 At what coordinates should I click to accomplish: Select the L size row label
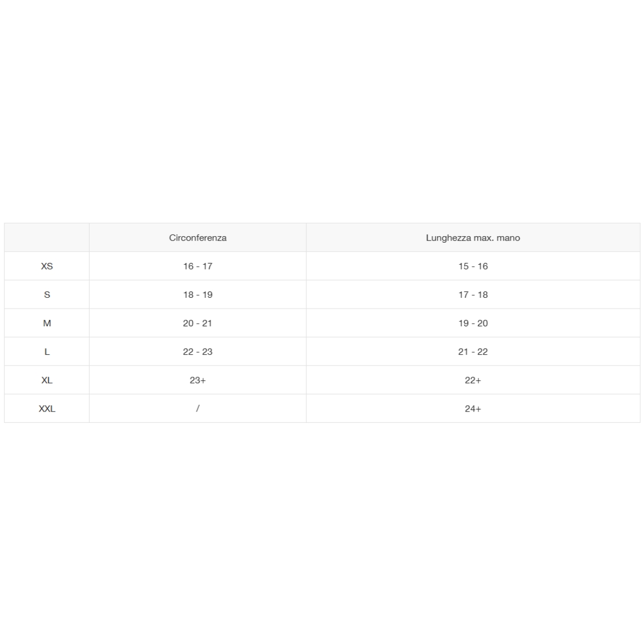click(47, 352)
